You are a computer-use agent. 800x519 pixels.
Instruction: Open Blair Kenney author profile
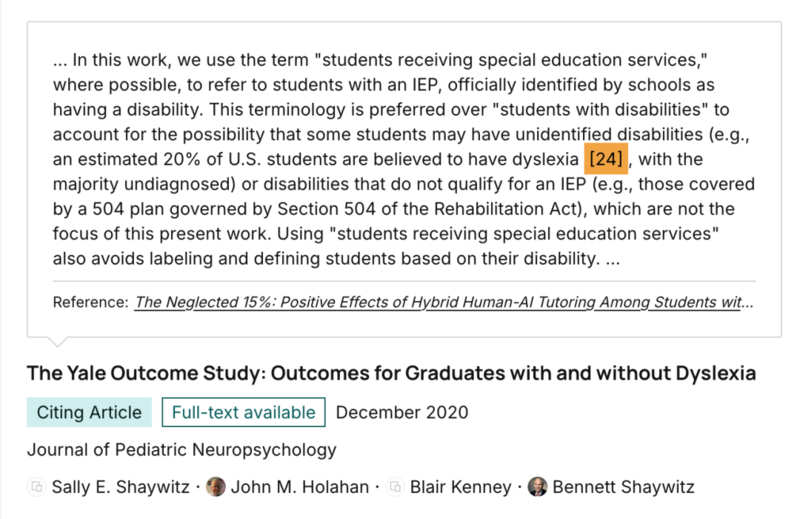[x=461, y=487]
